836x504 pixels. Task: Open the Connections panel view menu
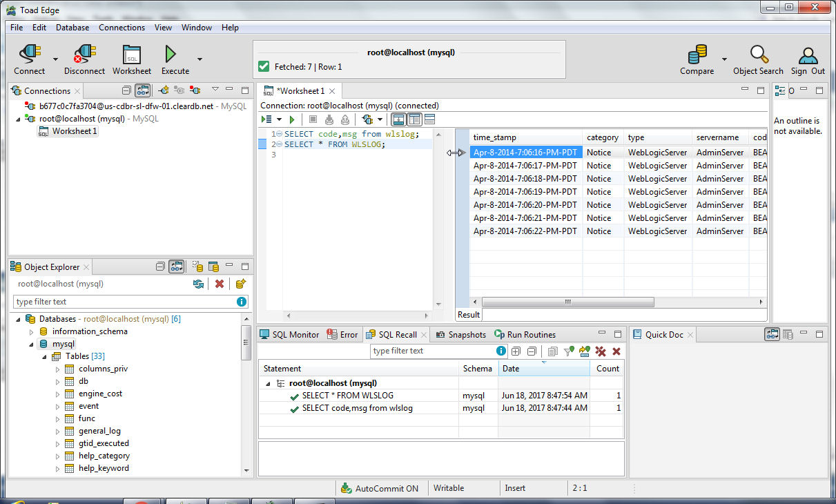[215, 90]
